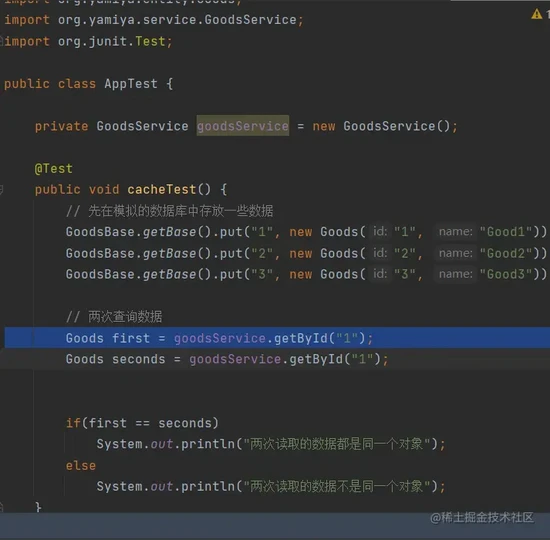Click the variable name first in the highlighted line

point(131,338)
